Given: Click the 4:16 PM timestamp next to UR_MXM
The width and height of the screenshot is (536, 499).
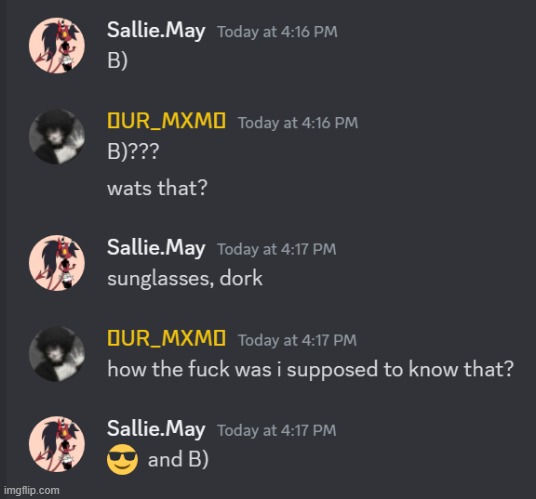Looking at the screenshot, I should coord(298,123).
